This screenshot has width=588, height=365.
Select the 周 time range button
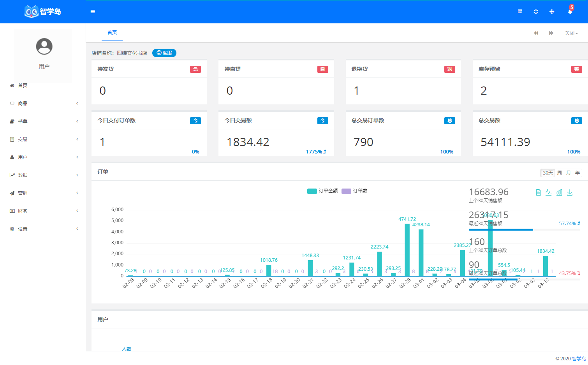click(560, 173)
